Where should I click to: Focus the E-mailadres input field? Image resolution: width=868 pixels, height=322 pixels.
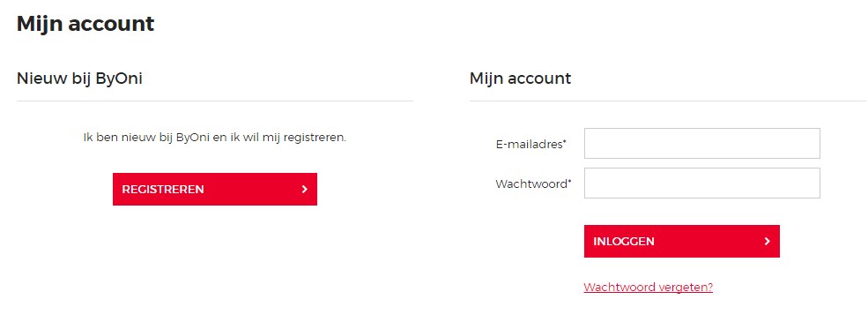pyautogui.click(x=702, y=144)
